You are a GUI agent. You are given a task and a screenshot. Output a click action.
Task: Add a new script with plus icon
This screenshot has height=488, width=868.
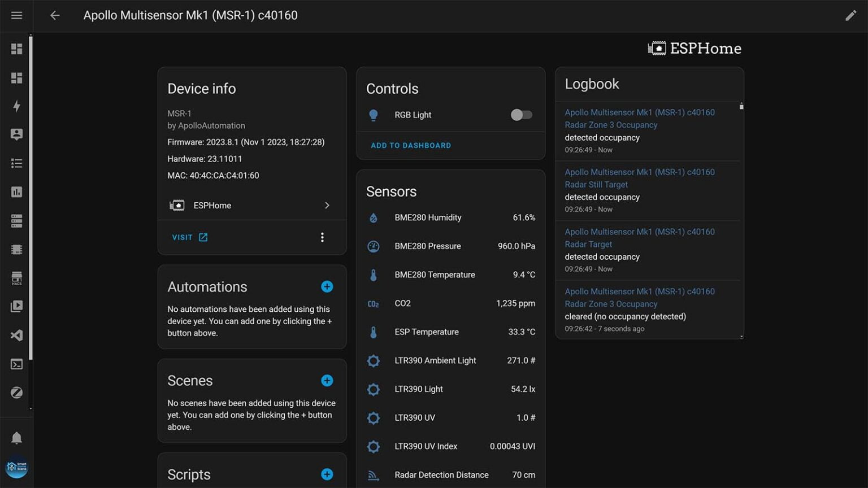(x=327, y=474)
